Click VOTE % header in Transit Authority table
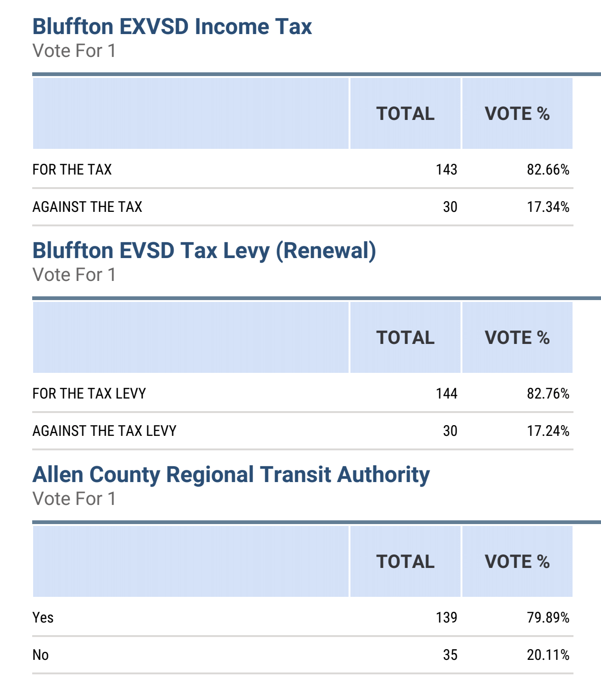This screenshot has width=601, height=700. pos(517,561)
